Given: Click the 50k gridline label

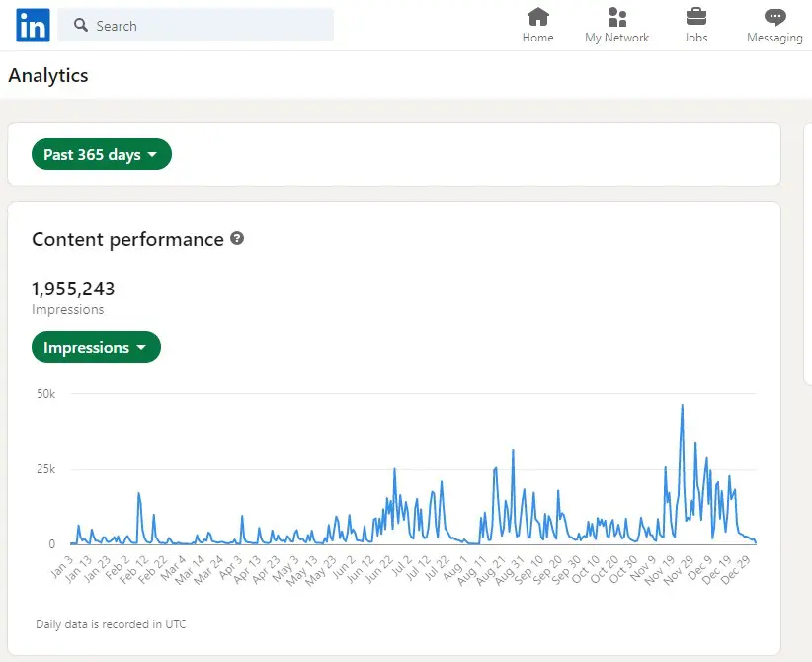Looking at the screenshot, I should (45, 394).
